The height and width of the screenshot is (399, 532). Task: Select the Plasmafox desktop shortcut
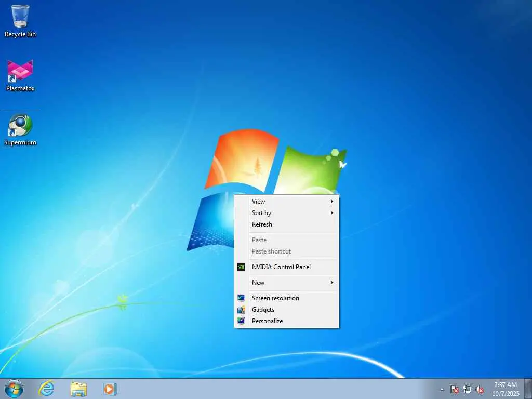point(20,75)
